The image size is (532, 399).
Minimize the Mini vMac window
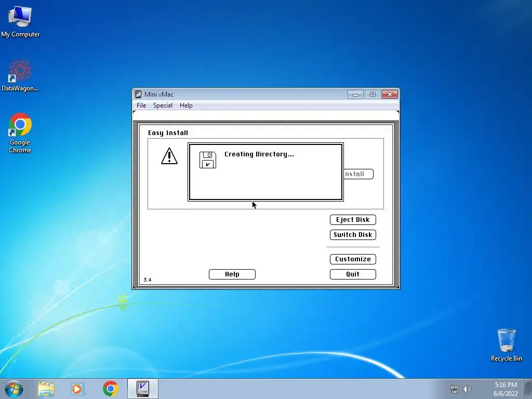[x=355, y=95]
